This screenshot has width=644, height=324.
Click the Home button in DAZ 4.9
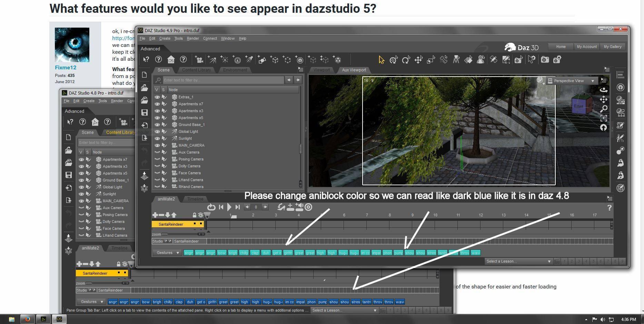coord(561,47)
